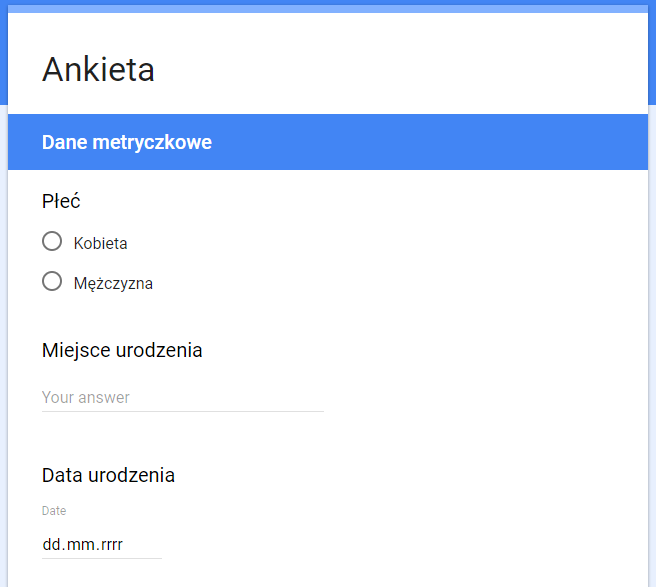Click the Mężczyzna option label text
Screen dimensions: 656x587
click(x=113, y=284)
